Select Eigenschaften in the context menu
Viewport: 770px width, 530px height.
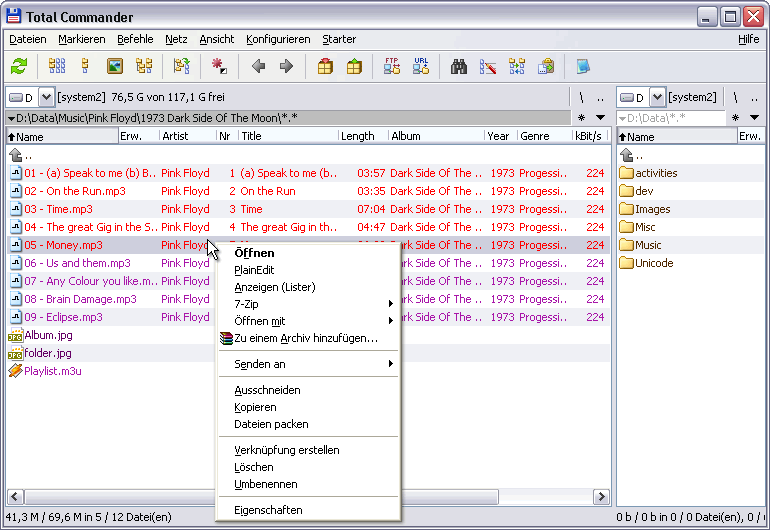pos(268,510)
